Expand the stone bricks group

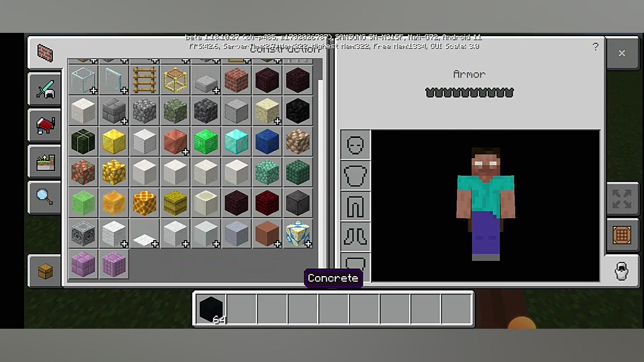114,111
